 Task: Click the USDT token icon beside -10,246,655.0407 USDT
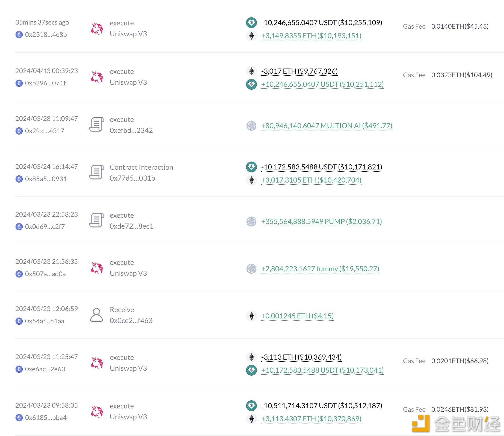[x=251, y=23]
